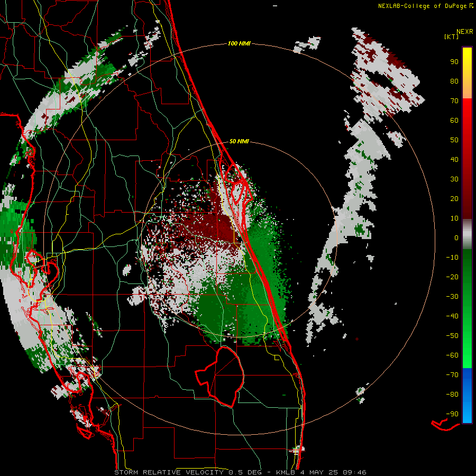Click the 50 value on the velocity scale

[x=454, y=140]
